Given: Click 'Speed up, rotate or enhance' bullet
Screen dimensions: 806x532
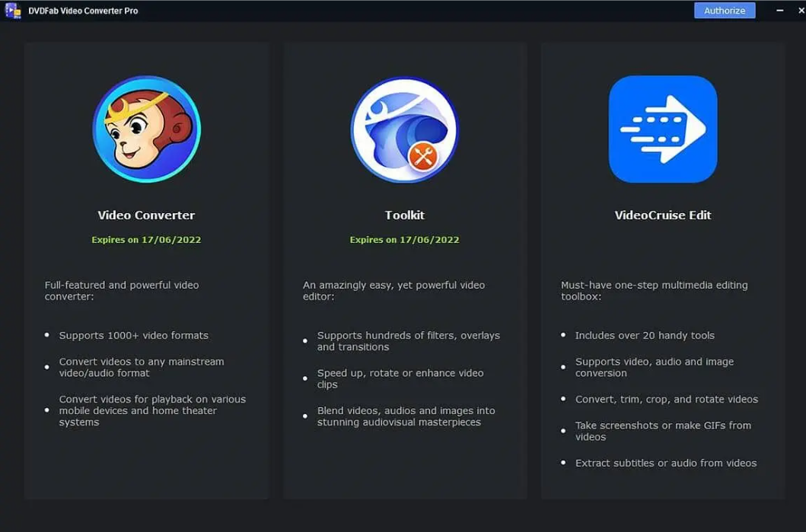Looking at the screenshot, I should point(400,378).
